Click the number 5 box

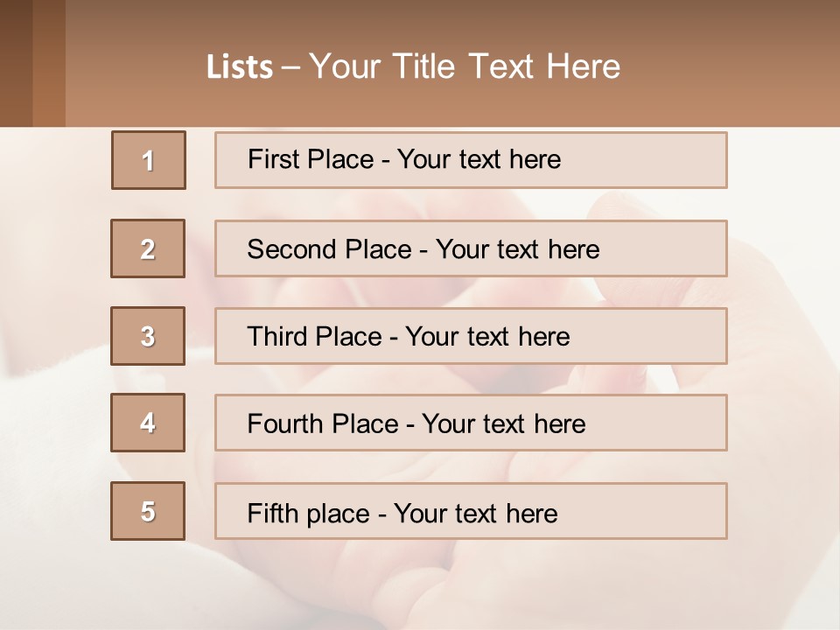(148, 511)
